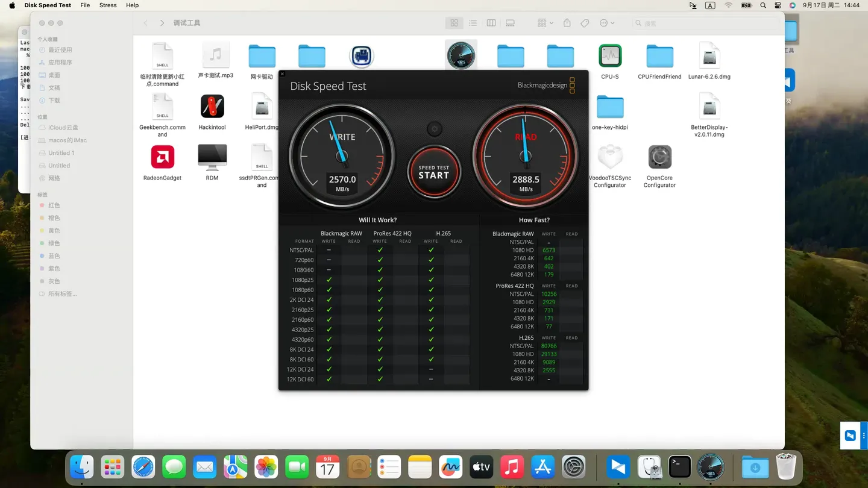Open the Disk Speed Test settings gear
Image resolution: width=868 pixels, height=488 pixels.
click(x=434, y=128)
